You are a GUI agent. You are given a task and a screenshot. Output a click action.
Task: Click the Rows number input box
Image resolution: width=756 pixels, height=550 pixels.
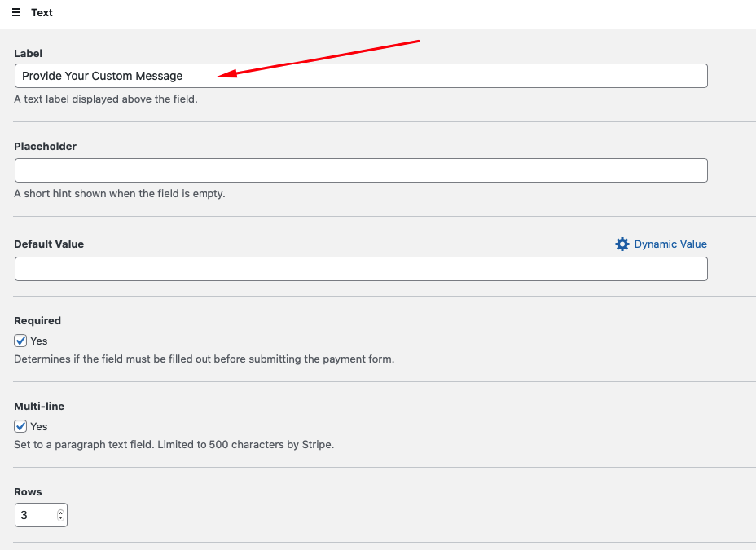point(41,515)
